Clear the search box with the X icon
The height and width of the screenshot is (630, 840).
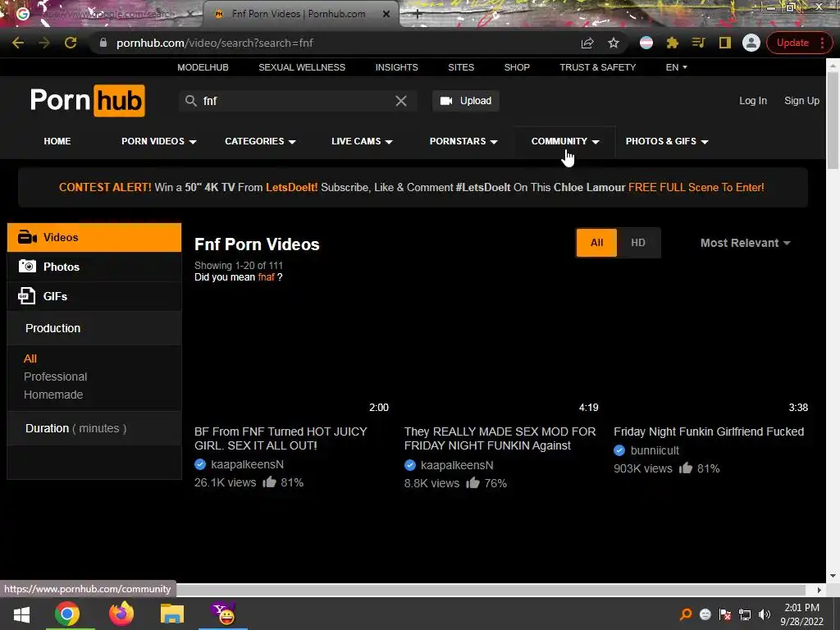click(400, 101)
